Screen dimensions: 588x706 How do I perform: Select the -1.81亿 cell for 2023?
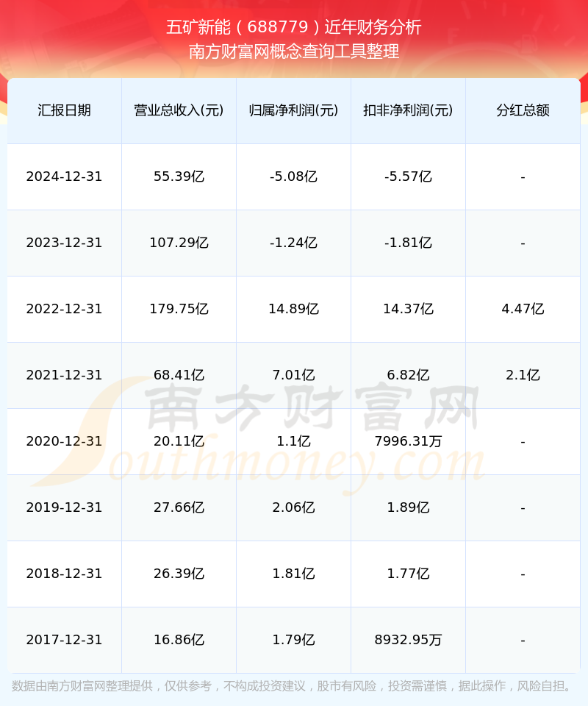tap(408, 243)
